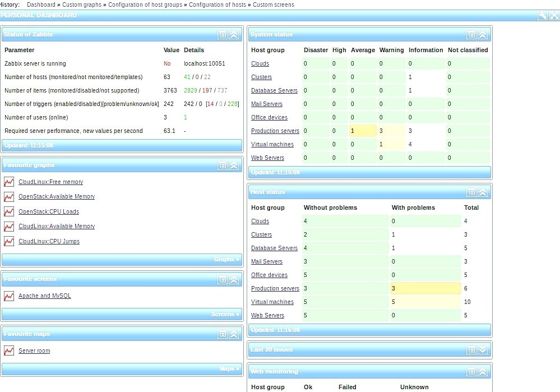This screenshot has width=560, height=392.
Task: Collapse the System status widget
Action: click(x=483, y=34)
